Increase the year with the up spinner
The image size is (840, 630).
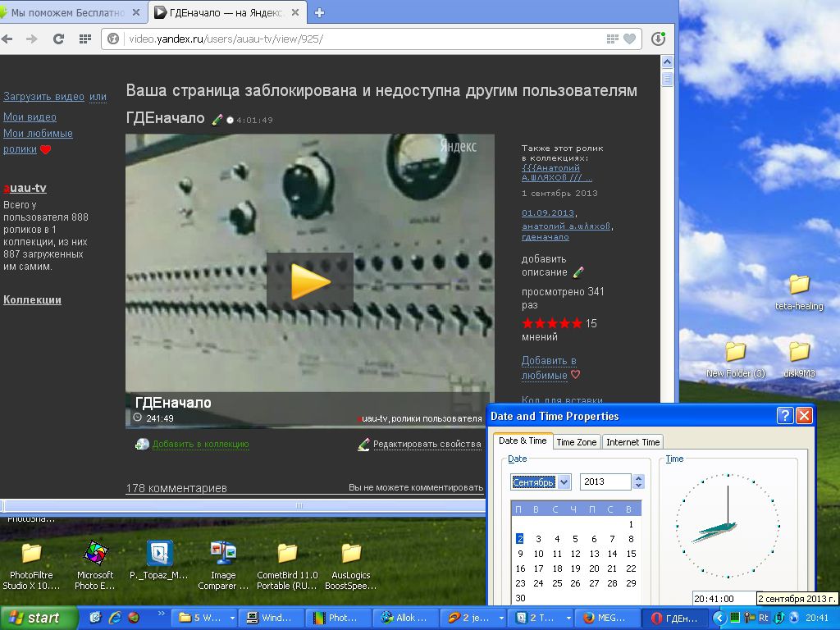638,478
